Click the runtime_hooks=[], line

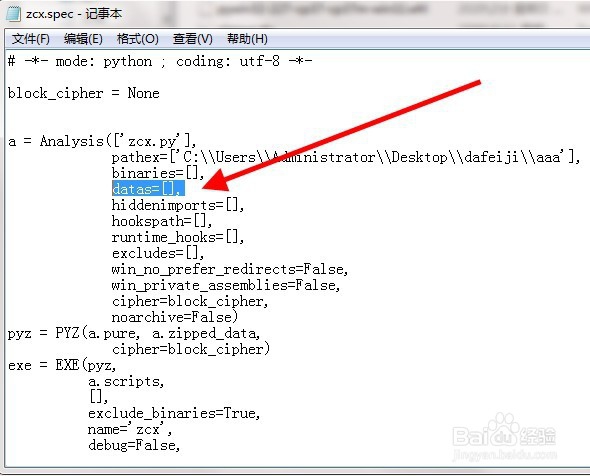(178, 237)
